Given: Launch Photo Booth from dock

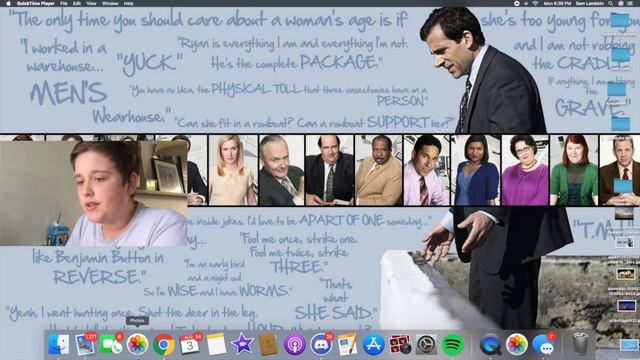Looking at the screenshot, I should (400, 345).
